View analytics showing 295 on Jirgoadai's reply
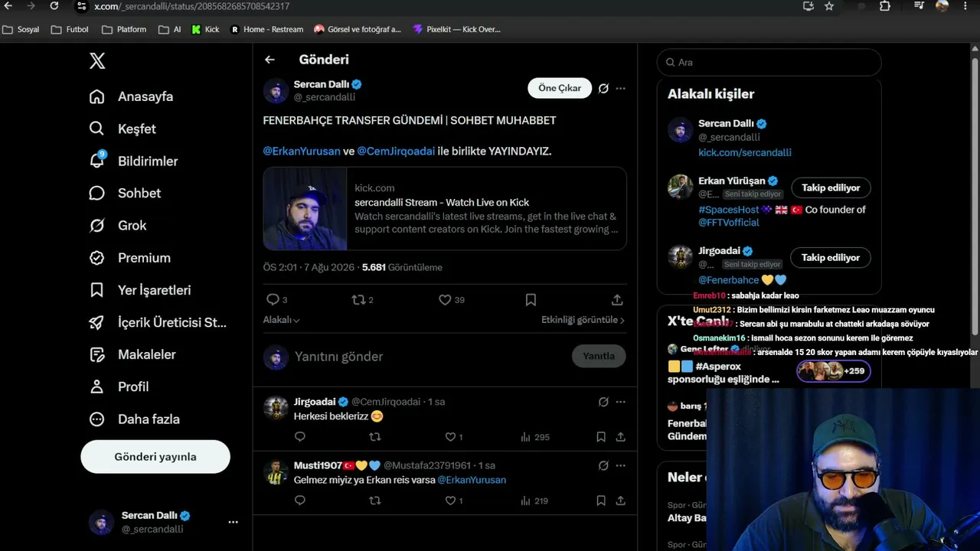Viewport: 980px width, 551px height. point(535,437)
